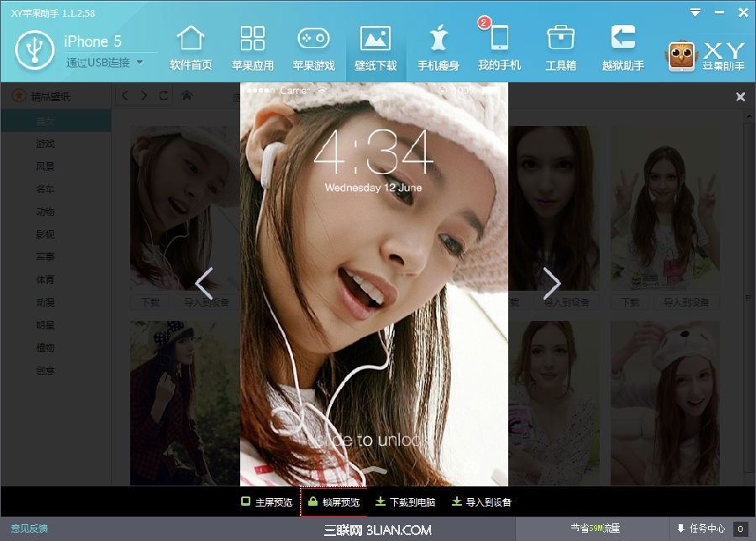Select the 影视 wallpaper category
The width and height of the screenshot is (756, 541).
(x=45, y=234)
